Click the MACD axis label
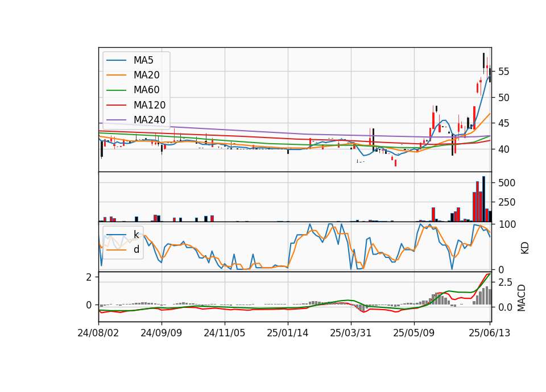The width and height of the screenshot is (546, 392). pyautogui.click(x=522, y=298)
